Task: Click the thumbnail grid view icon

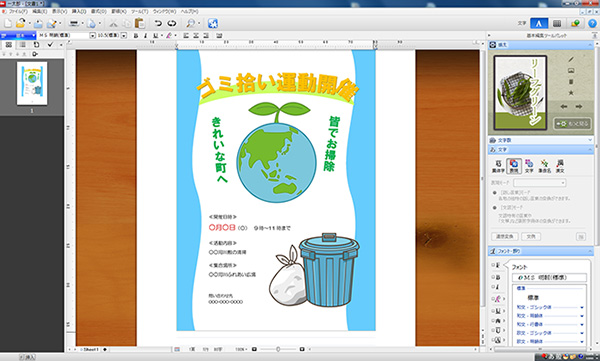Action: tap(9, 44)
